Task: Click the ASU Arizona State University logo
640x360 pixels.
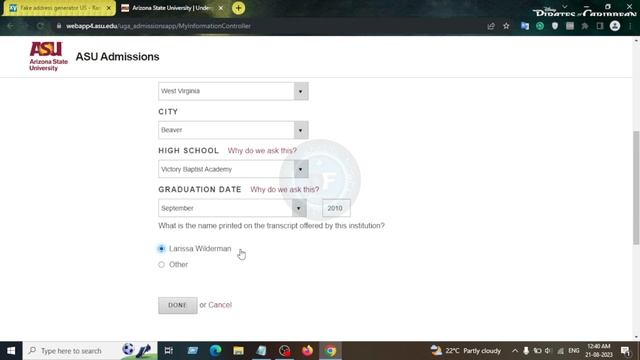Action: [48, 56]
